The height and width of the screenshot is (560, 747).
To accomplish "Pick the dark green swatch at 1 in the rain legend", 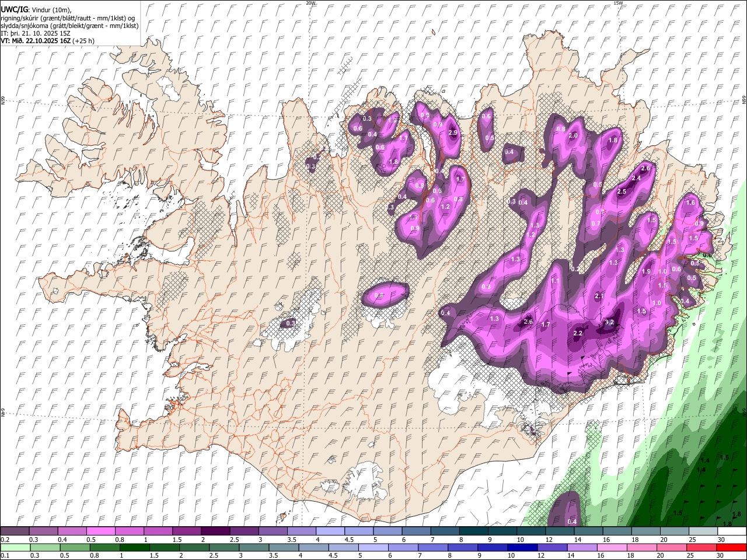I will click(x=134, y=548).
